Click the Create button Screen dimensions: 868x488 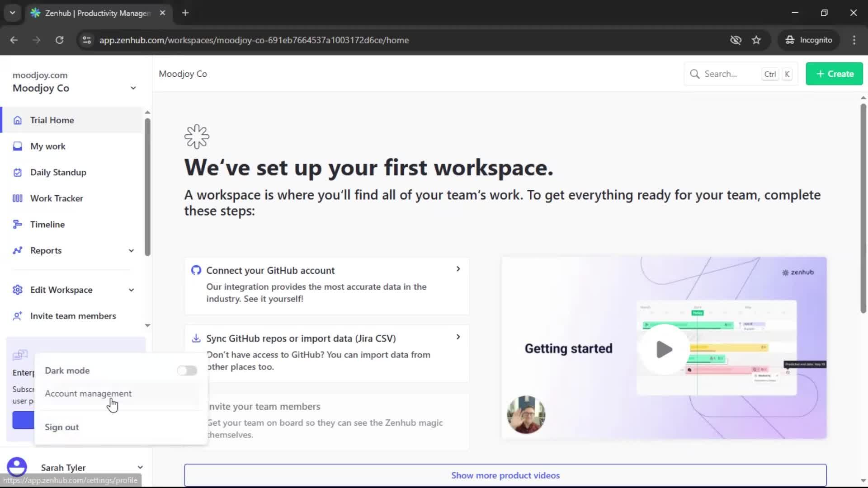[x=834, y=74]
